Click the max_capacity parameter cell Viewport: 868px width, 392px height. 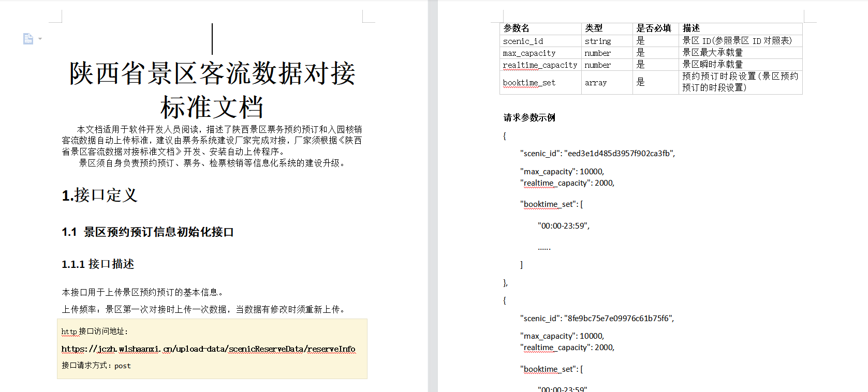529,53
